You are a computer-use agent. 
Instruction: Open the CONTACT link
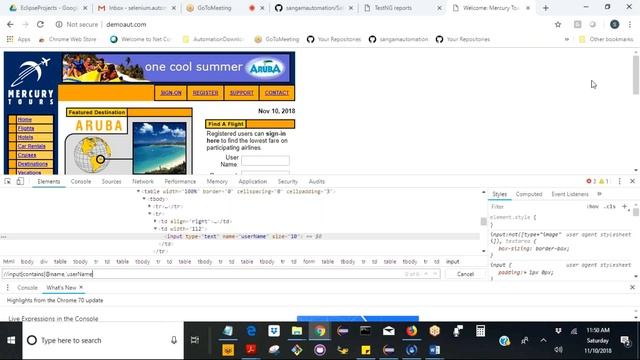(277, 93)
